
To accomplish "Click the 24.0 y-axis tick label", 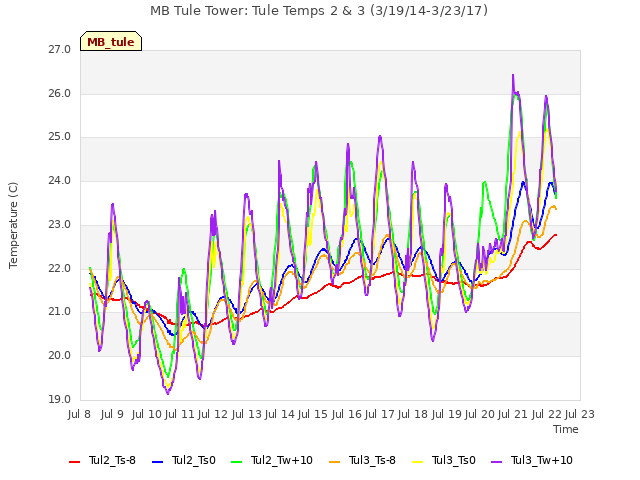I will coord(60,180).
